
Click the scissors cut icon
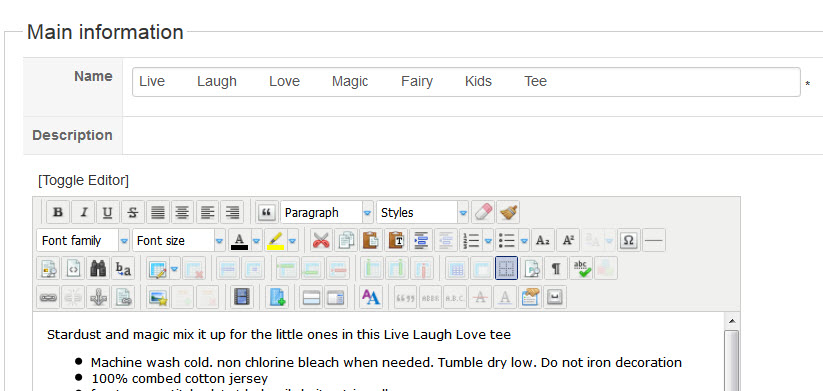[x=321, y=241]
